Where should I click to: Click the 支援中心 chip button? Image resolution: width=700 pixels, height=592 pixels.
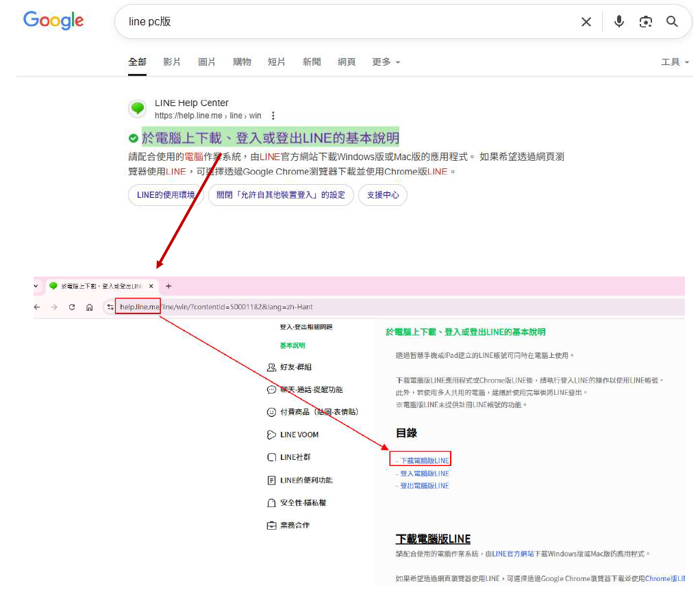(383, 195)
